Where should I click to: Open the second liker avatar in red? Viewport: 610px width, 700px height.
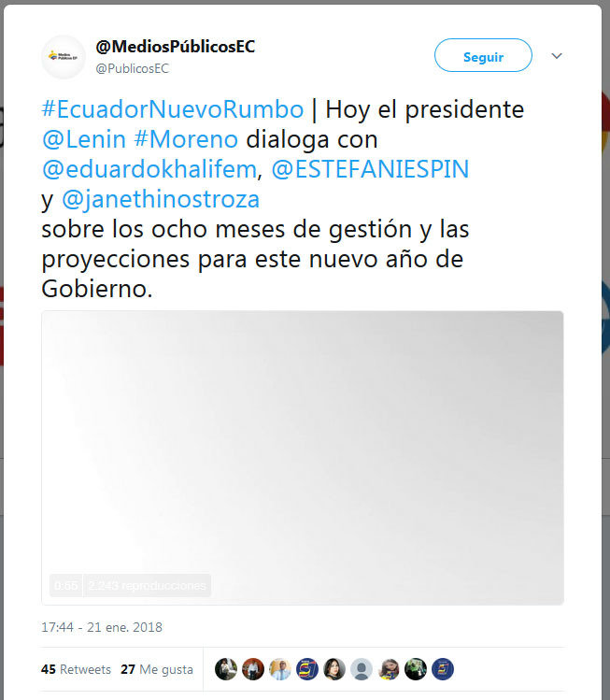click(x=253, y=669)
